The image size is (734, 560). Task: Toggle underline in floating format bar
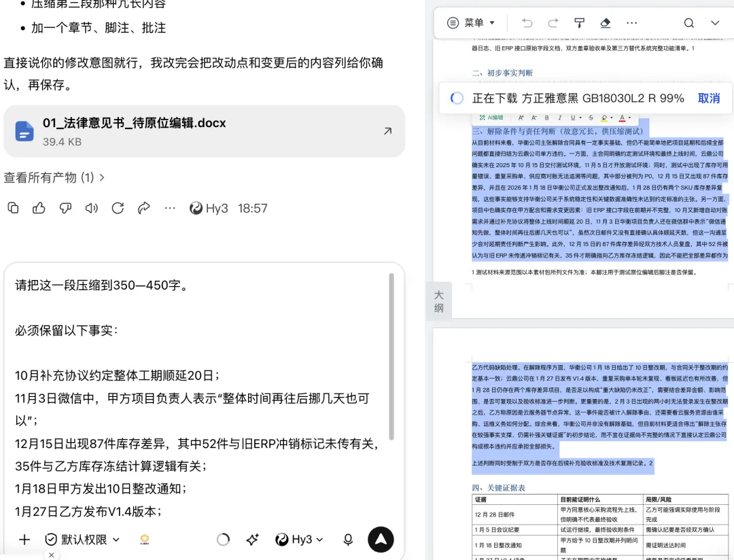pyautogui.click(x=572, y=118)
